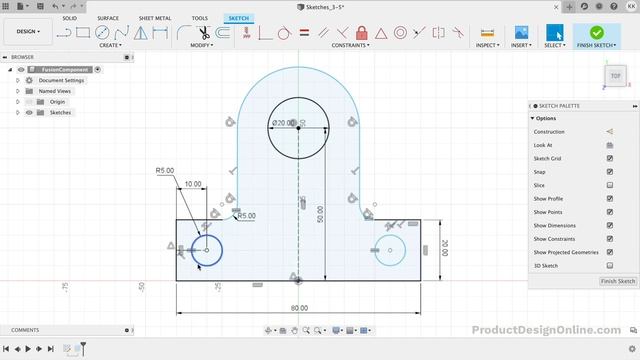The height and width of the screenshot is (360, 640).
Task: Expand the Sketches tree node
Action: tap(18, 113)
